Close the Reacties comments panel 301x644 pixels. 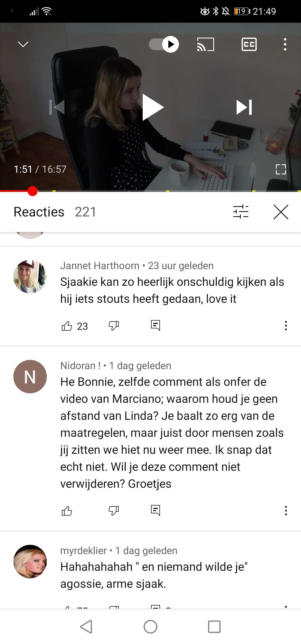[x=281, y=212]
